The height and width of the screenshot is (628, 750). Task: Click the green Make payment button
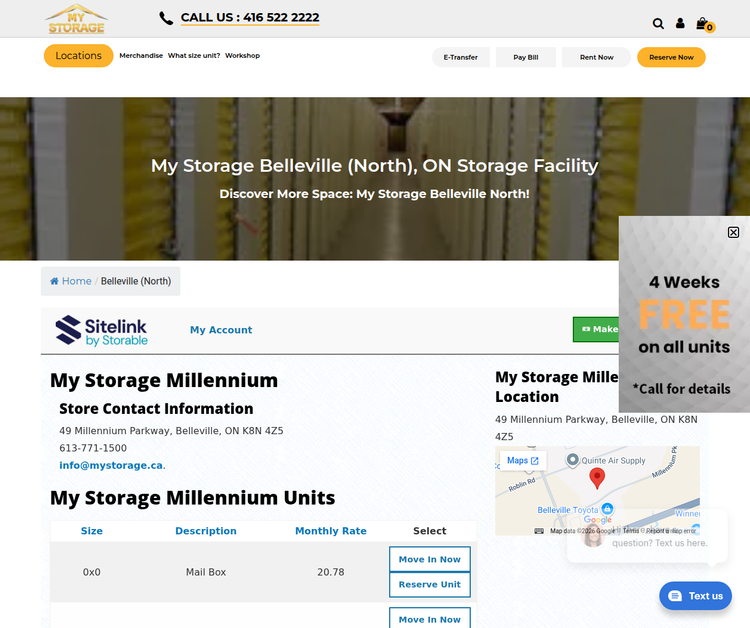click(x=596, y=330)
